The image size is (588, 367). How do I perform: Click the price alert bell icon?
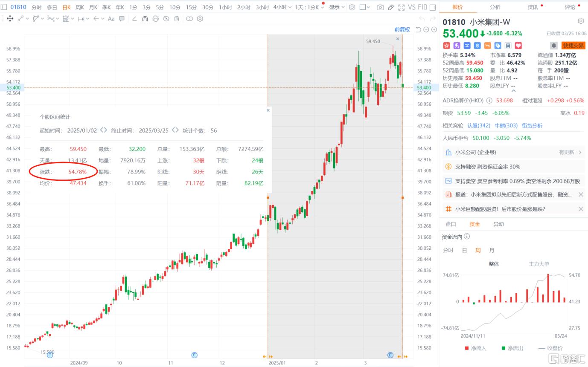tap(553, 46)
